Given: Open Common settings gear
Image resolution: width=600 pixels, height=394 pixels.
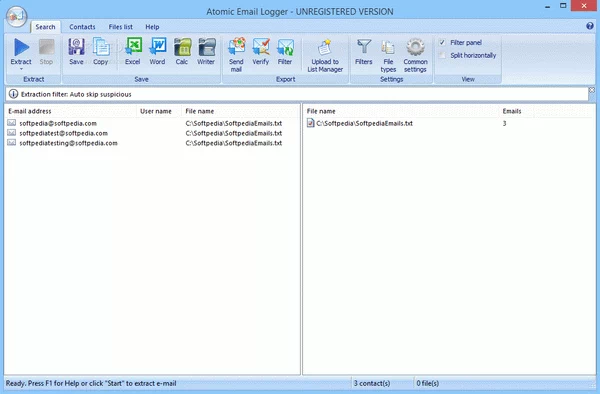Looking at the screenshot, I should click(x=415, y=55).
